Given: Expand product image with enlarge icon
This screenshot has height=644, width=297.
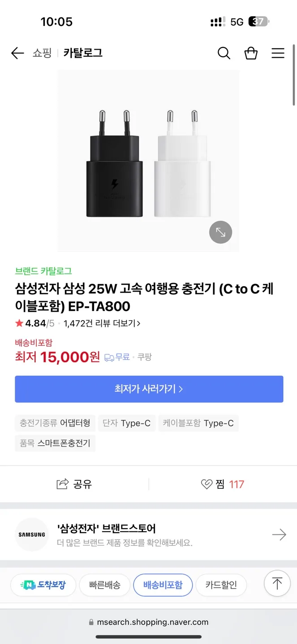Looking at the screenshot, I should [x=220, y=232].
